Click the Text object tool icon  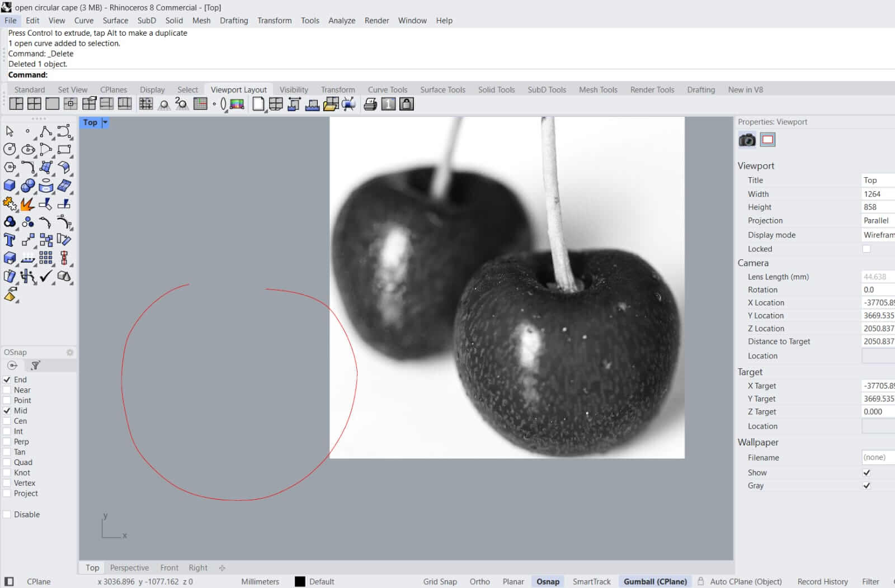[10, 240]
